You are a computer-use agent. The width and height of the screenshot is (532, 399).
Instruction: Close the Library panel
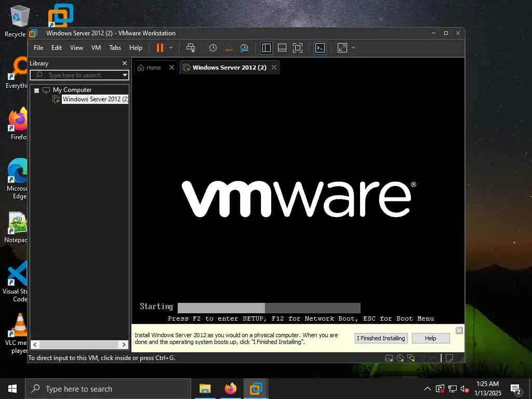pyautogui.click(x=125, y=63)
